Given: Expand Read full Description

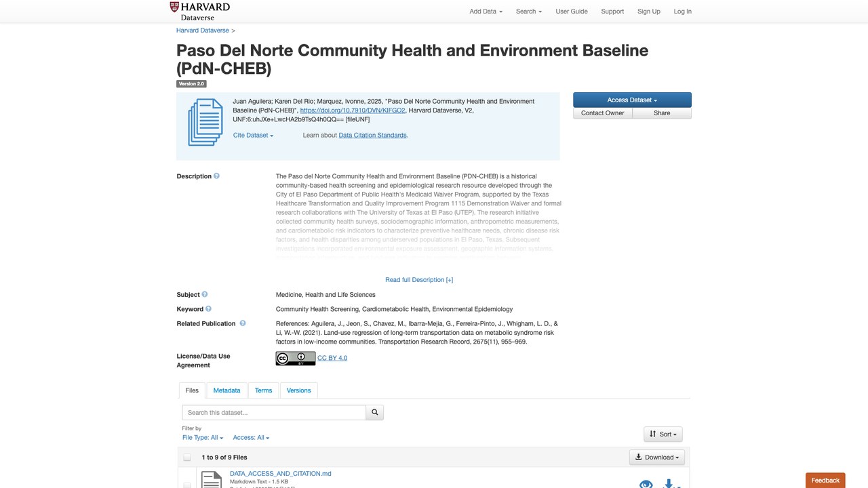Looking at the screenshot, I should 419,280.
